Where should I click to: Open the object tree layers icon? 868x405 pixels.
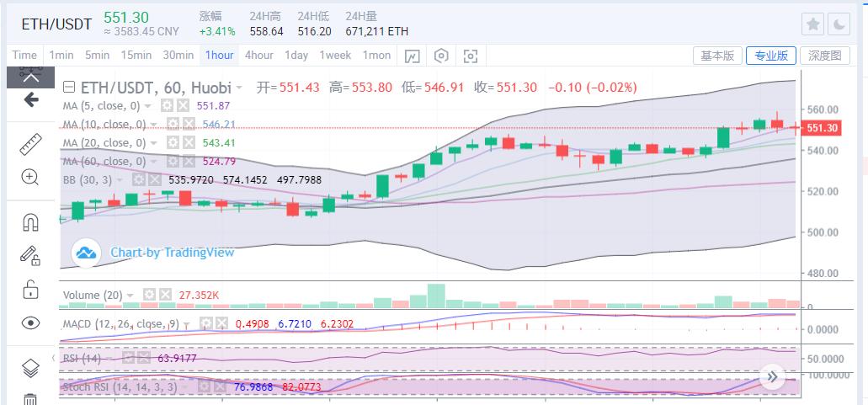30,367
